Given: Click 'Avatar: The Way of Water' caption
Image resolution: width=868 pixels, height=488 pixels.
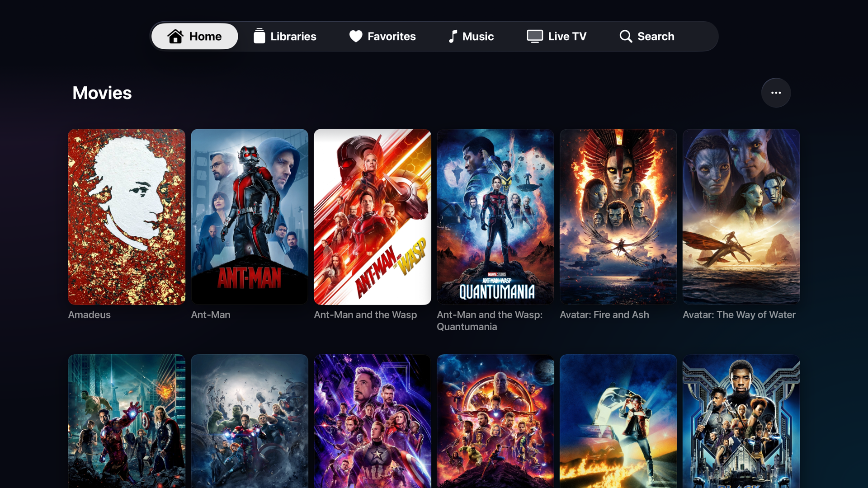Looking at the screenshot, I should 739,314.
